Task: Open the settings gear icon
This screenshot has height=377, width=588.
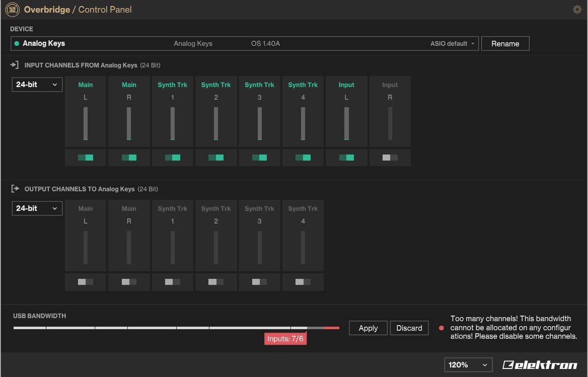Action: (x=577, y=10)
